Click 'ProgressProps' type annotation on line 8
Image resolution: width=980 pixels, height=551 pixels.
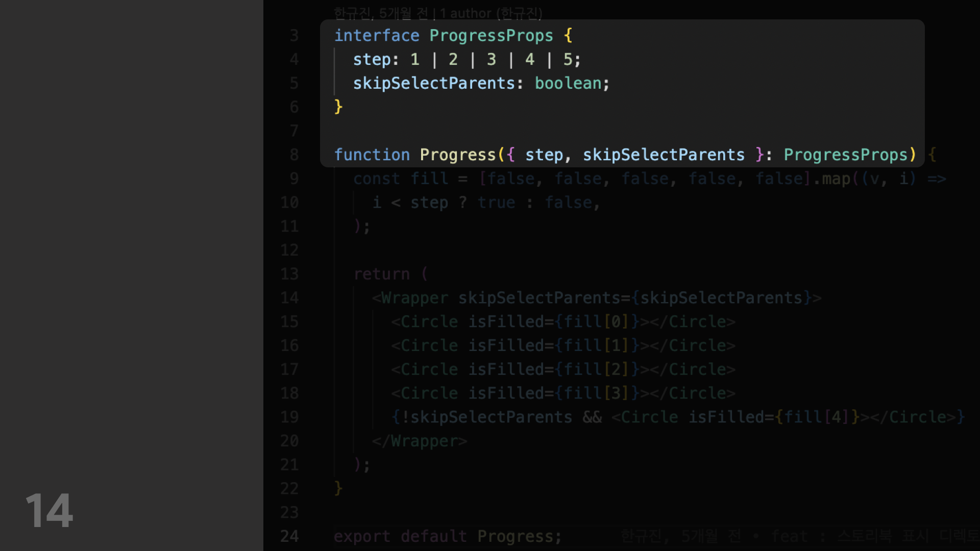(x=845, y=155)
